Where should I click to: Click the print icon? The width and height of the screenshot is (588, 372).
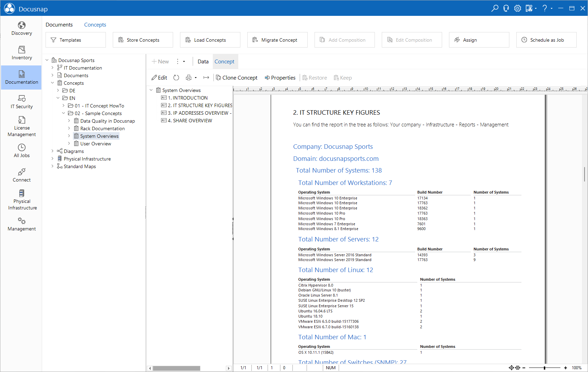click(x=189, y=78)
